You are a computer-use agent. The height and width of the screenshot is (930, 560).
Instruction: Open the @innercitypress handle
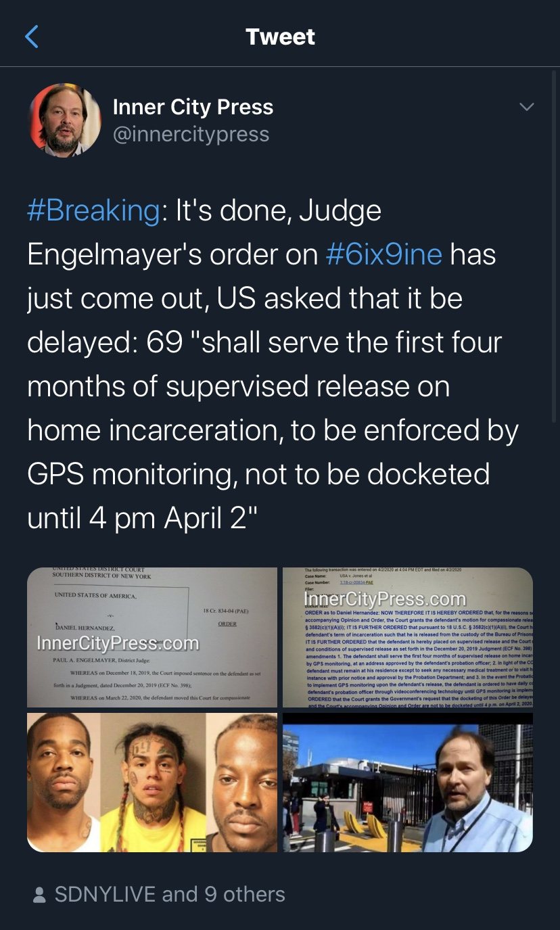(x=191, y=134)
